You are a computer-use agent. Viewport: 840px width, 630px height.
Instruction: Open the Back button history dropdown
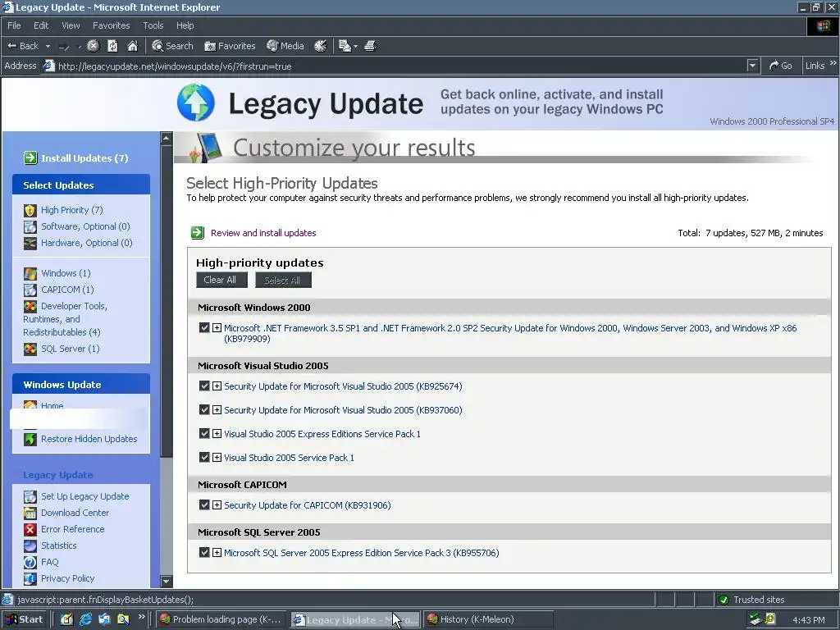coord(48,46)
